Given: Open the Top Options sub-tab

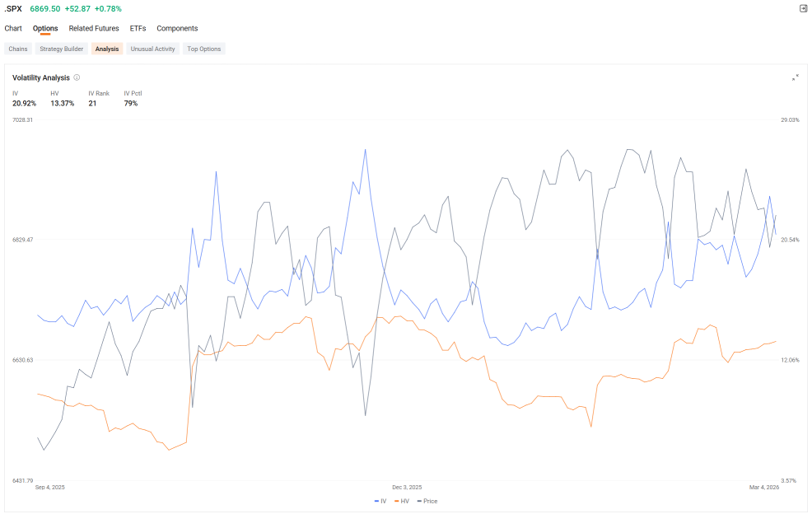Looking at the screenshot, I should pos(204,49).
